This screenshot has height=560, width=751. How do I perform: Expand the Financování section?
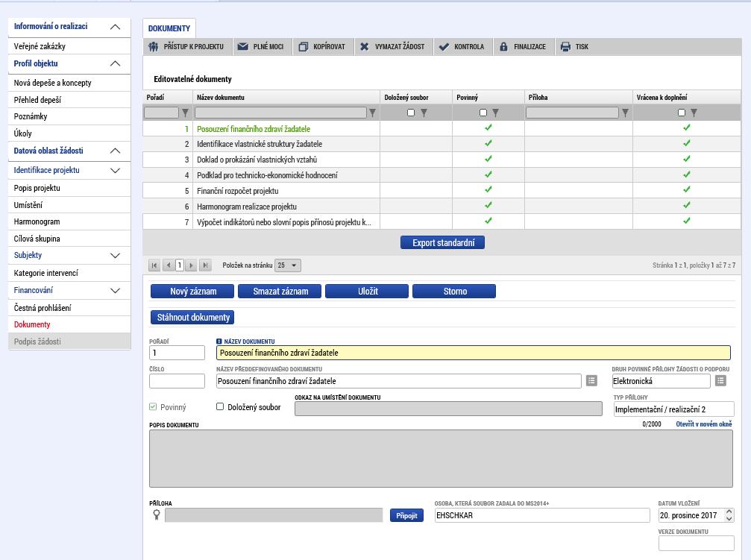point(115,291)
